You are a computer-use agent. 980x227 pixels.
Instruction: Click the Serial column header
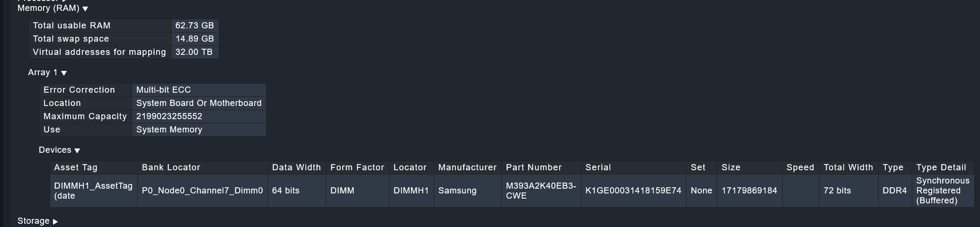(598, 167)
